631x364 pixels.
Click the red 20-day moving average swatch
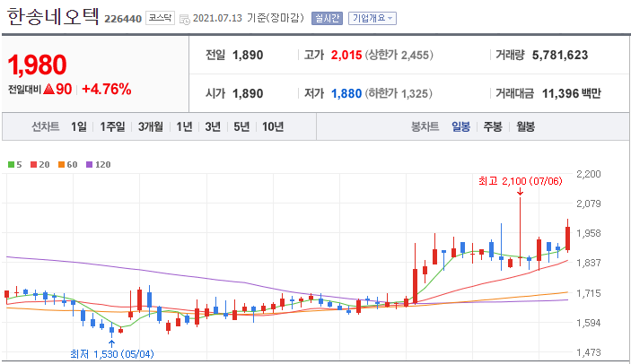click(34, 164)
